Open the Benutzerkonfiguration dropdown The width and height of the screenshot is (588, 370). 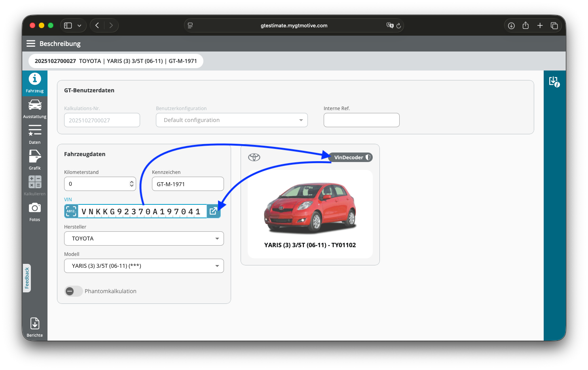[x=232, y=120]
